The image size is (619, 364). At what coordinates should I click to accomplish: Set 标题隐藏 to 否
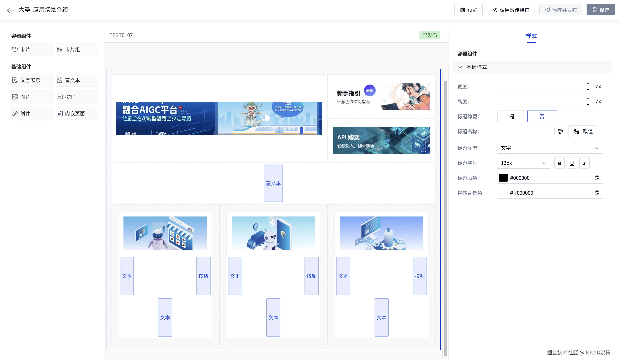(542, 116)
